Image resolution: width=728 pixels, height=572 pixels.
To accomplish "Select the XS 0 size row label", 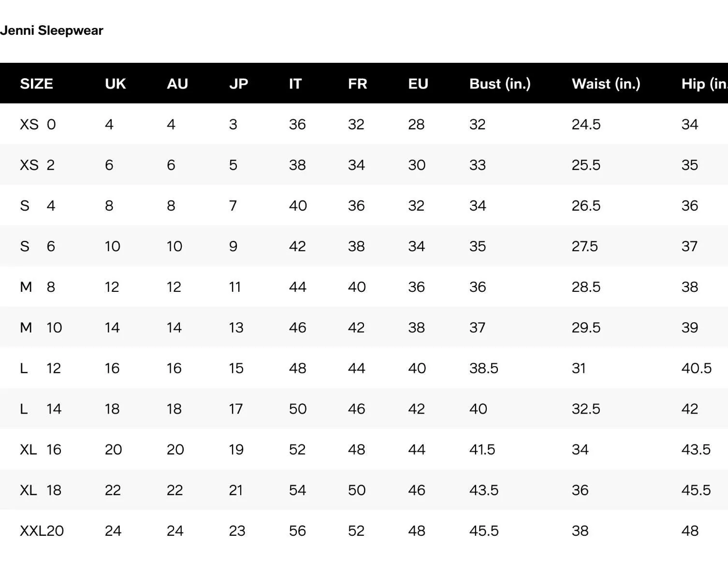I will [x=38, y=124].
